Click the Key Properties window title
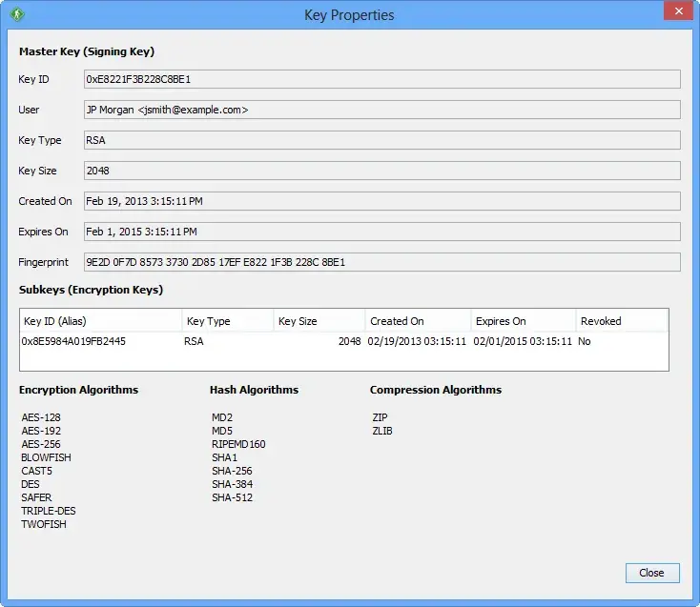The width and height of the screenshot is (700, 607). (349, 15)
